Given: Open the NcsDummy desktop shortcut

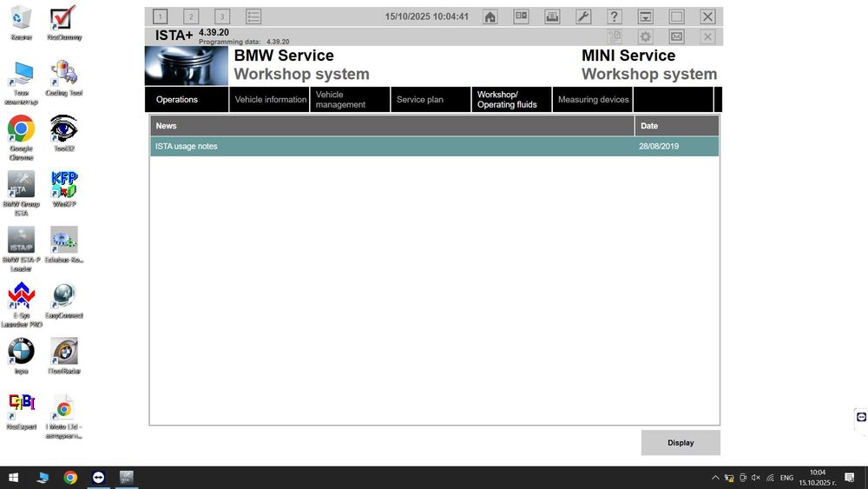Looking at the screenshot, I should (x=64, y=23).
